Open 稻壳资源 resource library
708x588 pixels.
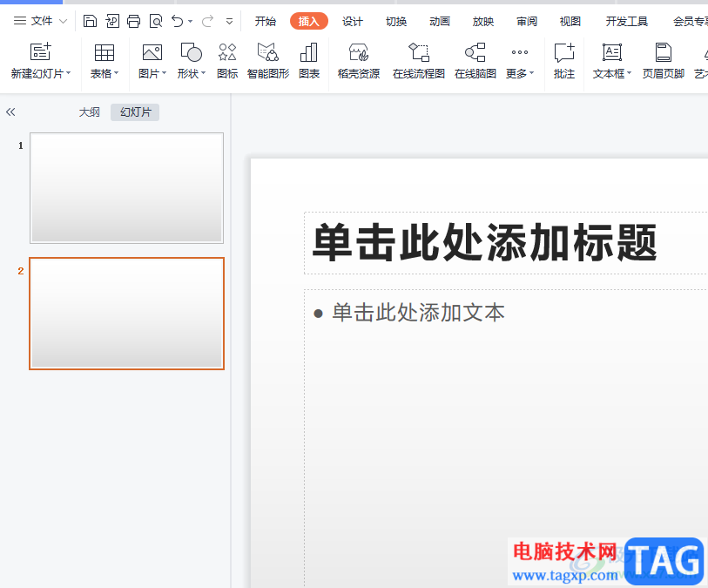[x=359, y=61]
